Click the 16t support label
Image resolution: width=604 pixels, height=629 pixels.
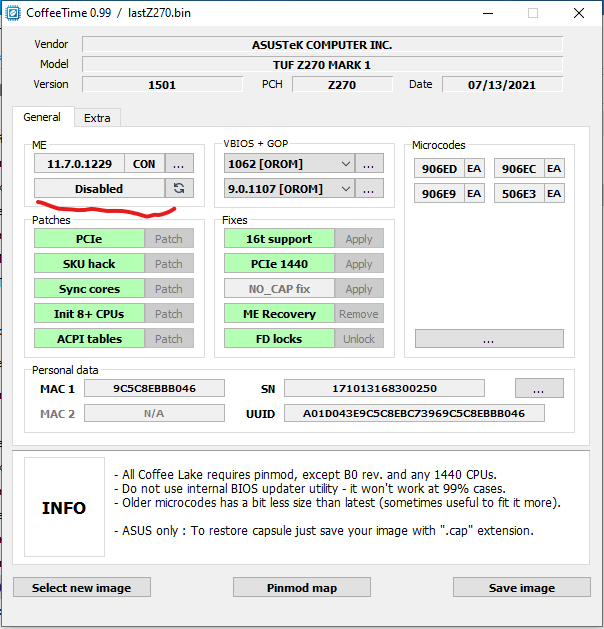click(x=279, y=239)
